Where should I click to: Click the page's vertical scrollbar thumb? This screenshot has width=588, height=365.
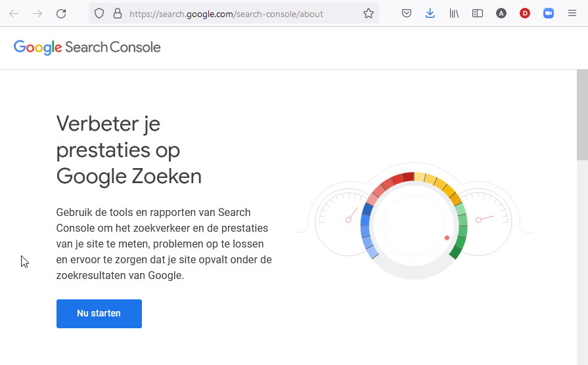[582, 115]
